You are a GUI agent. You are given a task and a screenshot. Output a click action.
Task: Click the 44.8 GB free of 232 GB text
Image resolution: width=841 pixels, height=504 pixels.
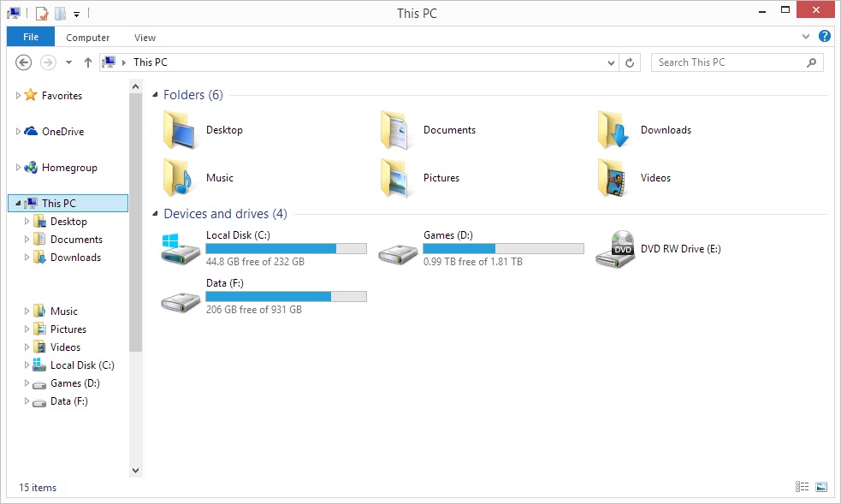tap(255, 262)
